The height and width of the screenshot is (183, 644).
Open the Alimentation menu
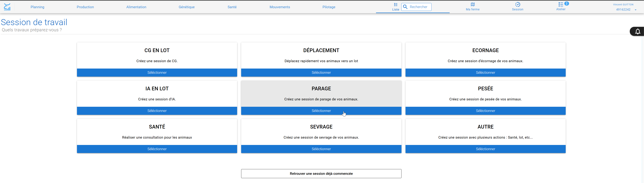pyautogui.click(x=136, y=7)
